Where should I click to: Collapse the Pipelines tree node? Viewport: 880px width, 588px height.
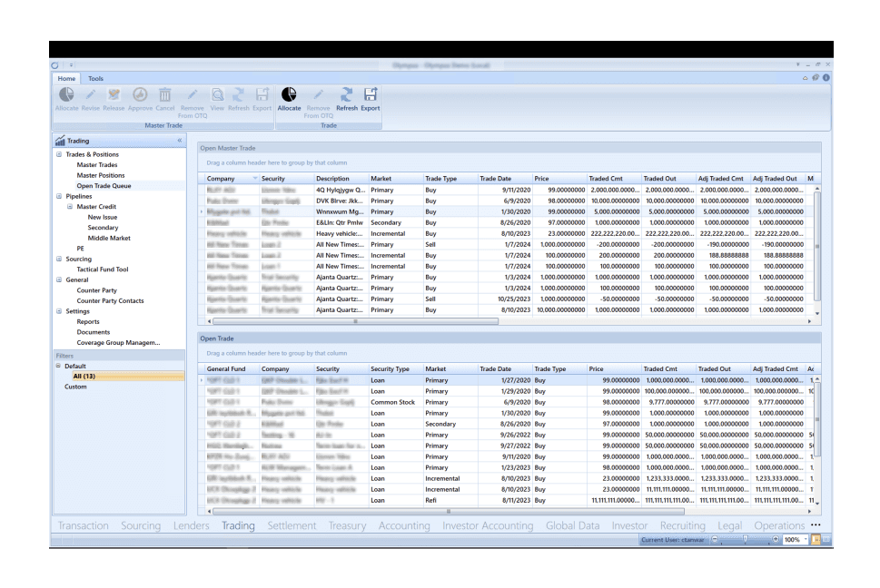tap(59, 196)
